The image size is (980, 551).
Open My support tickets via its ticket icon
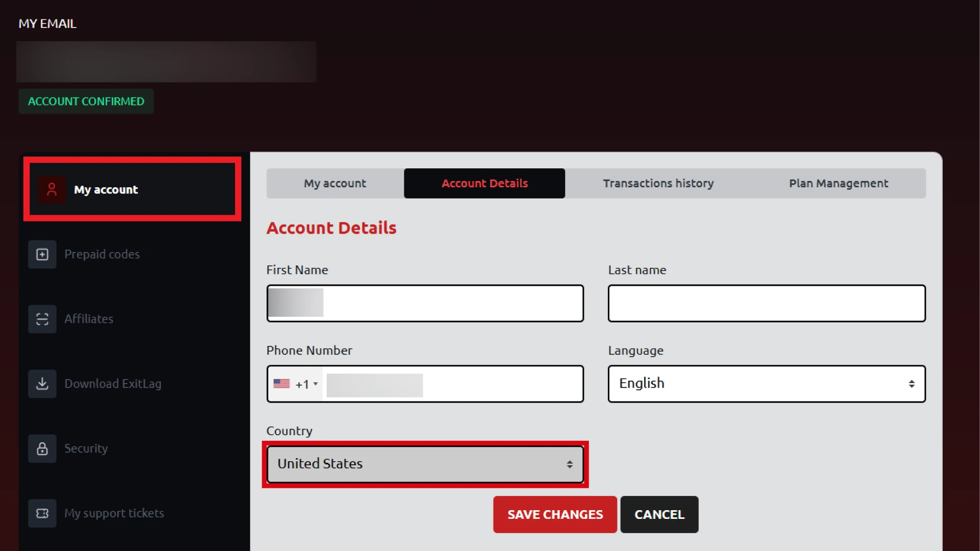tap(42, 513)
